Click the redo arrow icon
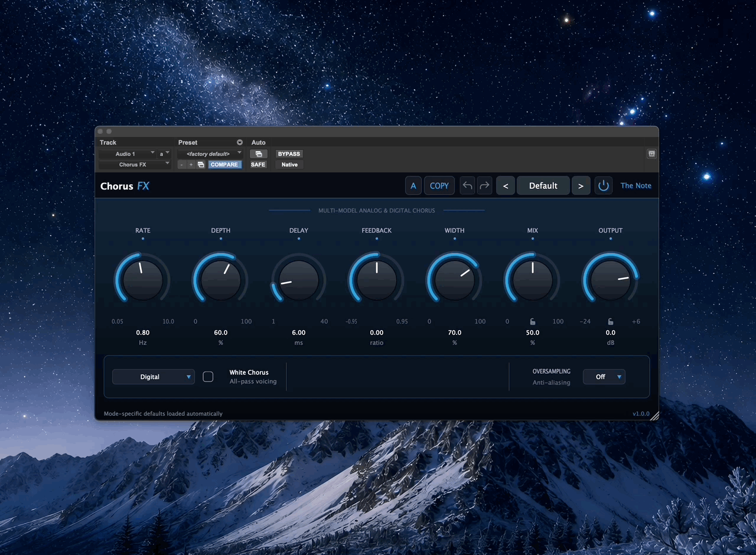756x555 pixels. 484,185
